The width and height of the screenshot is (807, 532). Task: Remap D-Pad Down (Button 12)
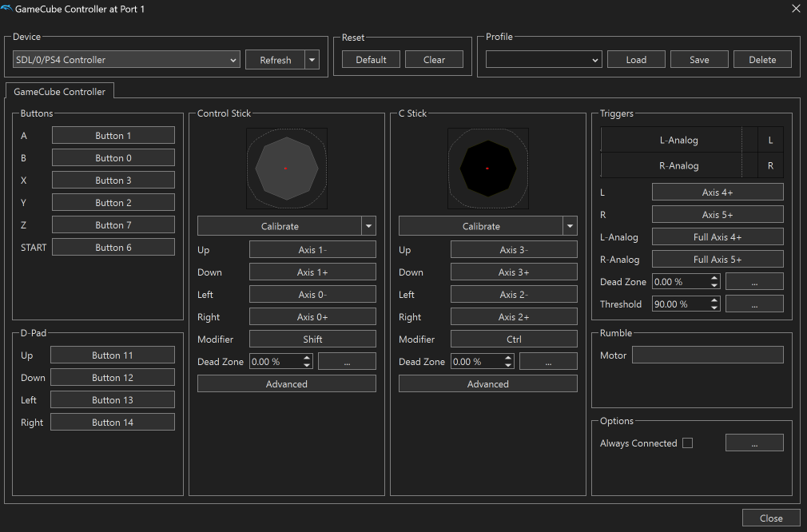point(112,378)
